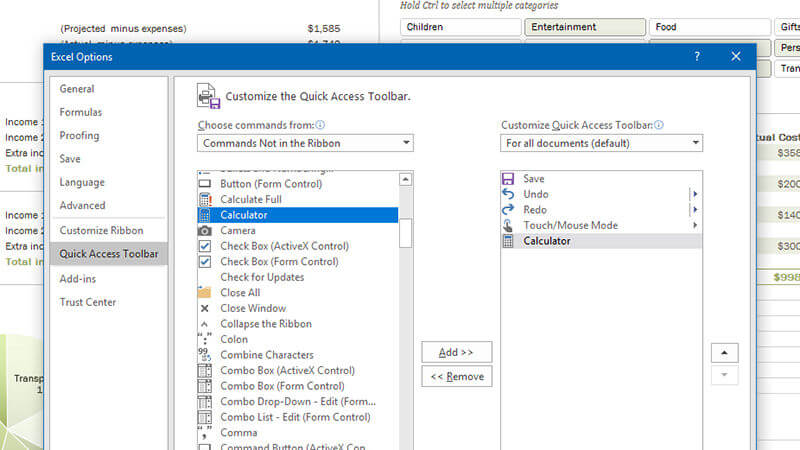
Task: Expand the Undo submenu arrow
Action: tap(695, 194)
